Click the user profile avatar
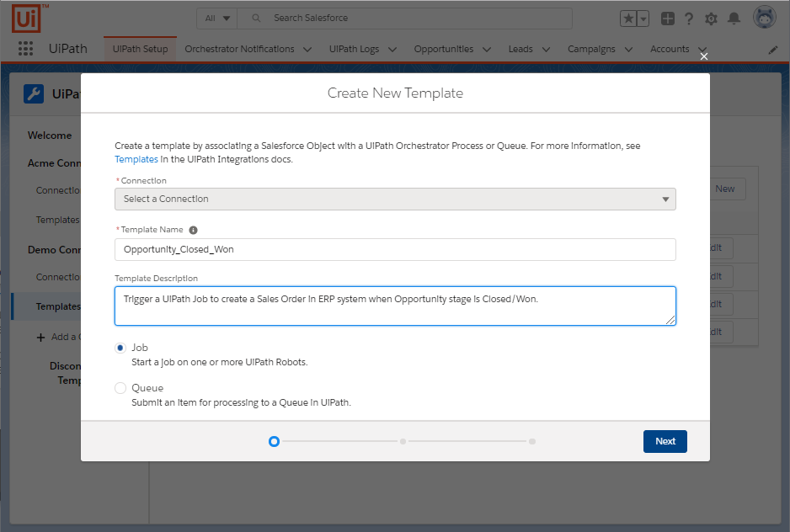Viewport: 790px width, 532px height. 764,18
